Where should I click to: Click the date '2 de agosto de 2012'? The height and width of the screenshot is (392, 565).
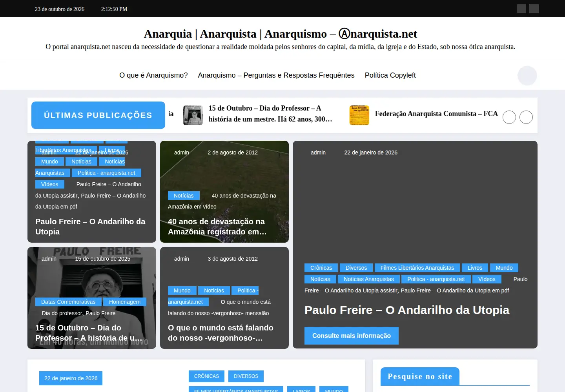(x=233, y=152)
